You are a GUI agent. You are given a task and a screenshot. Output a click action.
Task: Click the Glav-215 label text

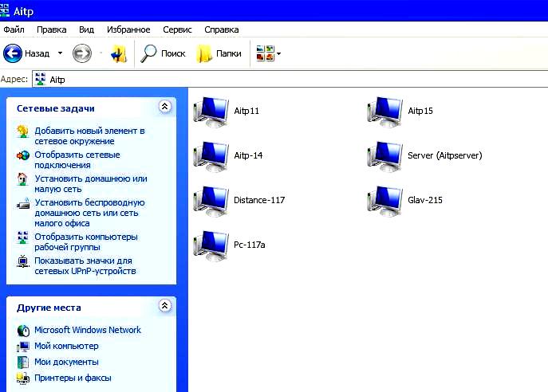point(425,200)
